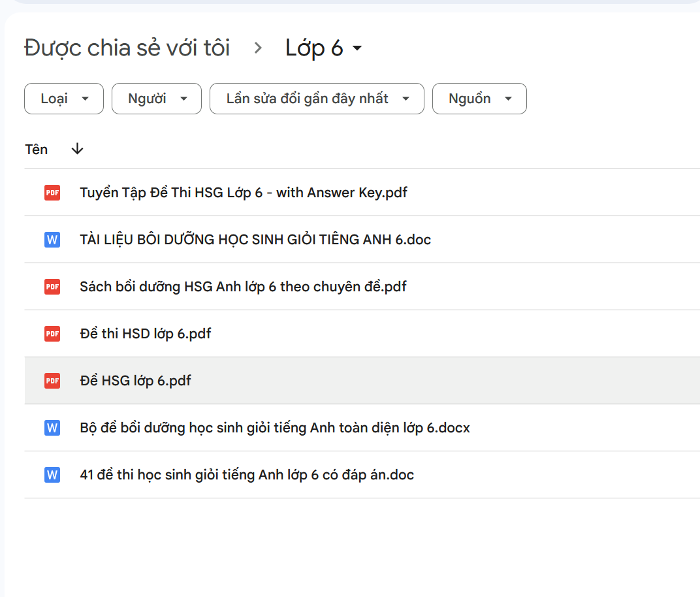
Task: Click the breadcrumb chevron separator
Action: point(258,48)
